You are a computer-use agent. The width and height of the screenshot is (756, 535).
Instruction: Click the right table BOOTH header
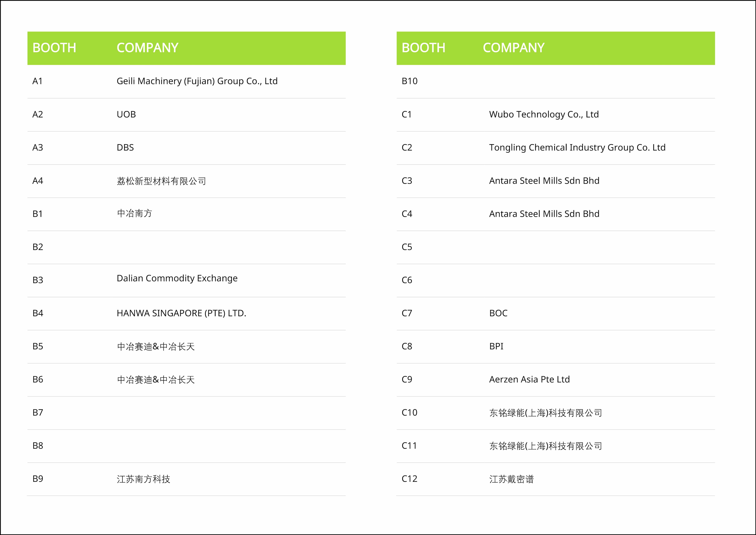click(x=423, y=48)
